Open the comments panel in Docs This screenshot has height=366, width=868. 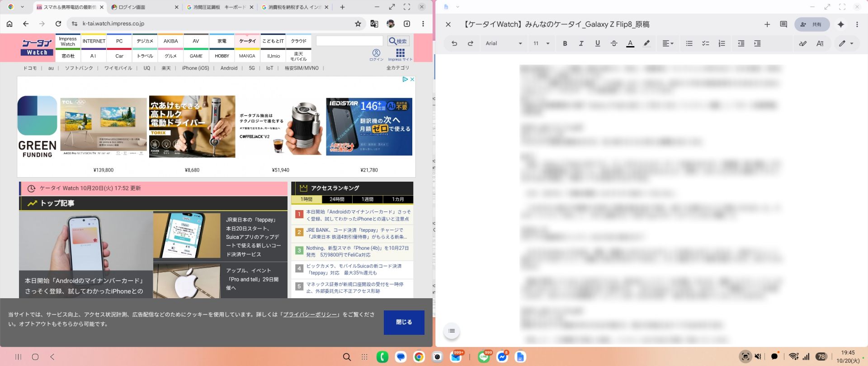point(783,24)
